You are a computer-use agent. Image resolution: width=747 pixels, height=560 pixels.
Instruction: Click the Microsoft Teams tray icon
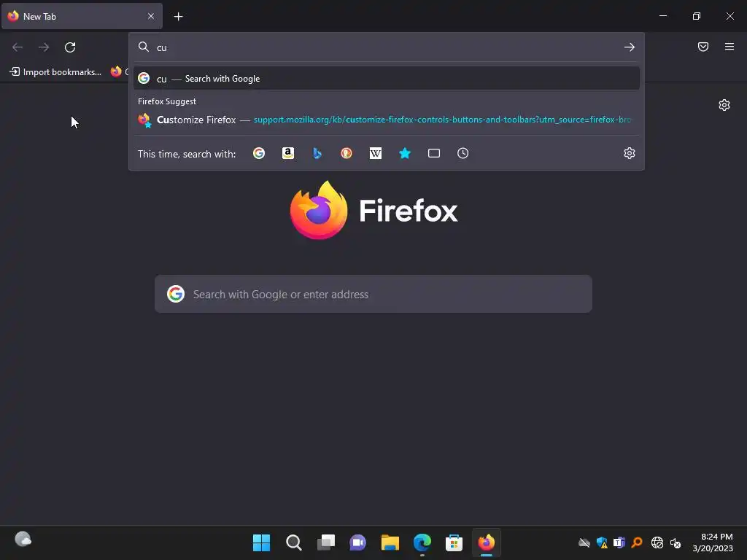[x=619, y=542]
